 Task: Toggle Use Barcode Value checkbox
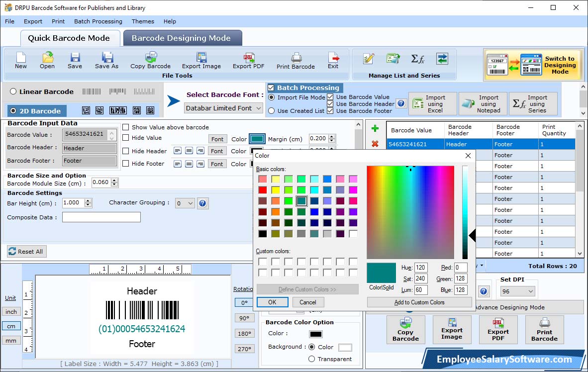coord(330,97)
